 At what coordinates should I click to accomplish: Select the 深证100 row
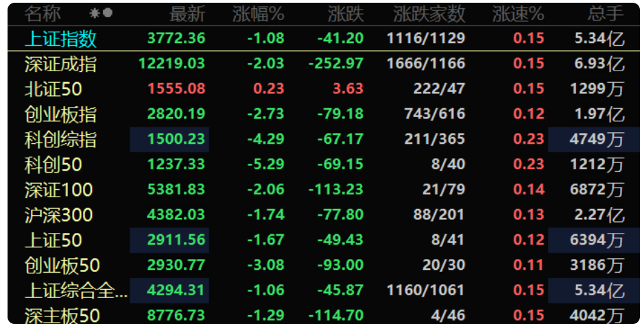tap(324, 190)
